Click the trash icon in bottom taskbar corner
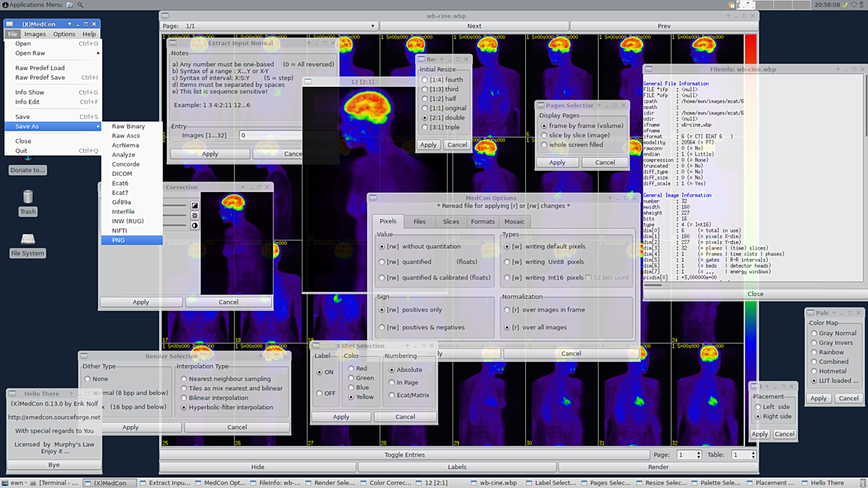The height and width of the screenshot is (488, 868). pos(862,482)
